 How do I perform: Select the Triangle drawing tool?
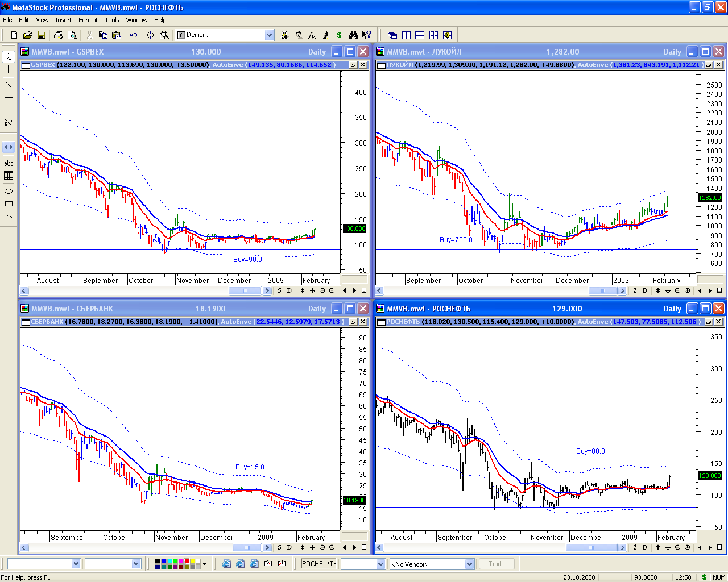[x=9, y=217]
